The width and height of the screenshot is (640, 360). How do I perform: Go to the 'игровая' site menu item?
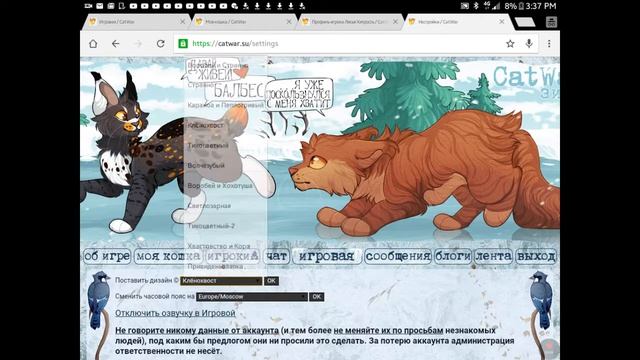point(327,256)
